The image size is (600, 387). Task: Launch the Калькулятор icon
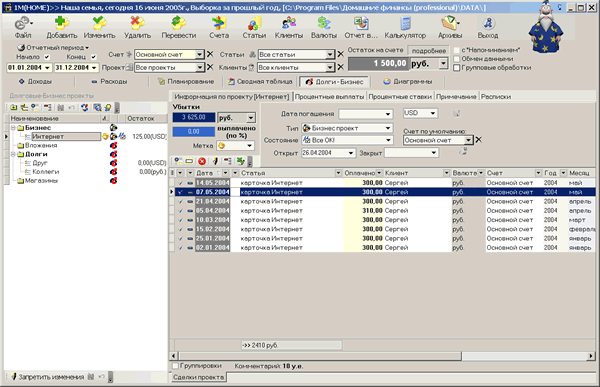click(405, 23)
